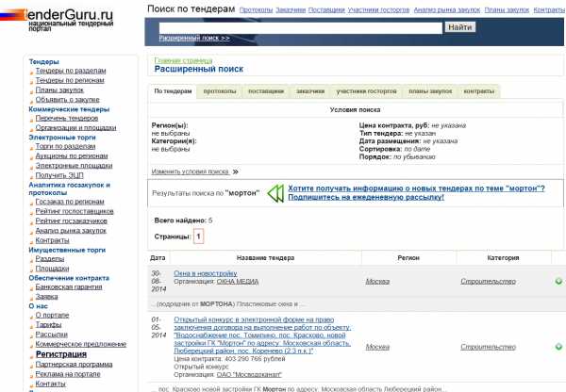Click the double chevron next to Изменить условия поиска
The width and height of the screenshot is (566, 392).
coord(235,171)
